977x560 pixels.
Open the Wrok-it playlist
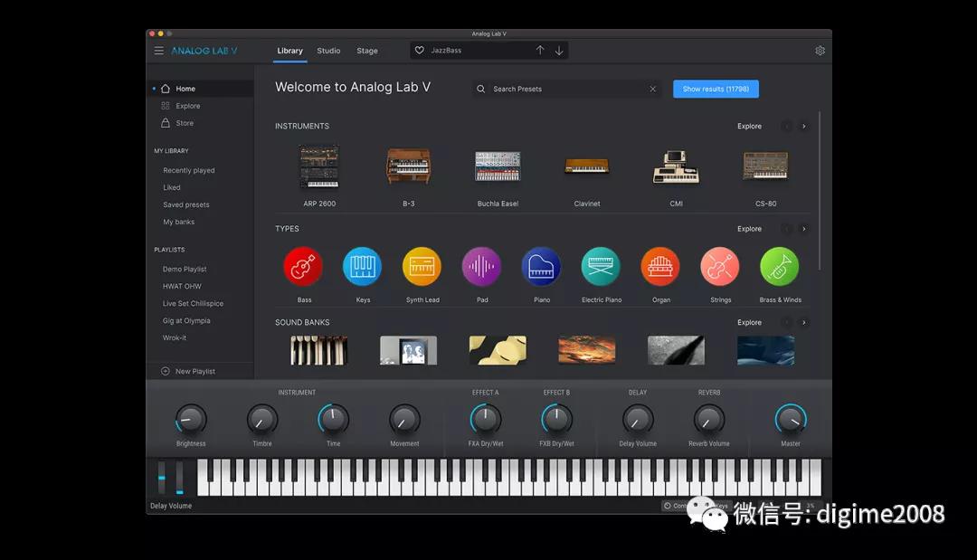[175, 337]
